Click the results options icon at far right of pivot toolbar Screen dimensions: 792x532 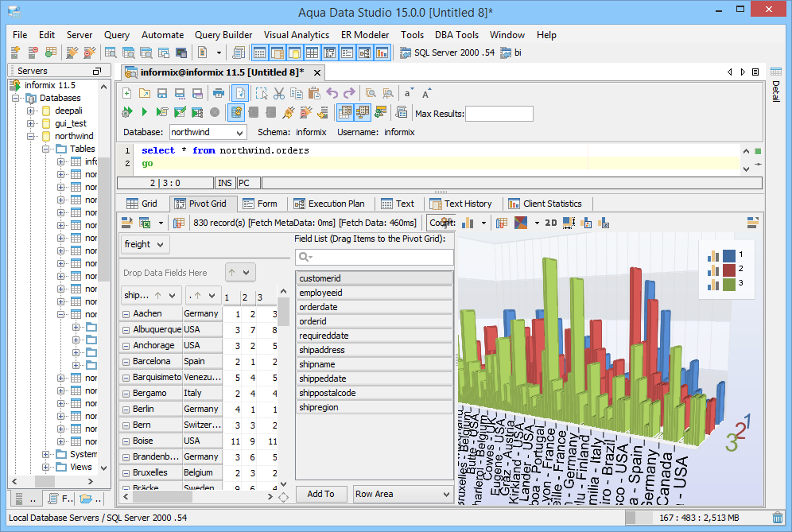point(752,223)
